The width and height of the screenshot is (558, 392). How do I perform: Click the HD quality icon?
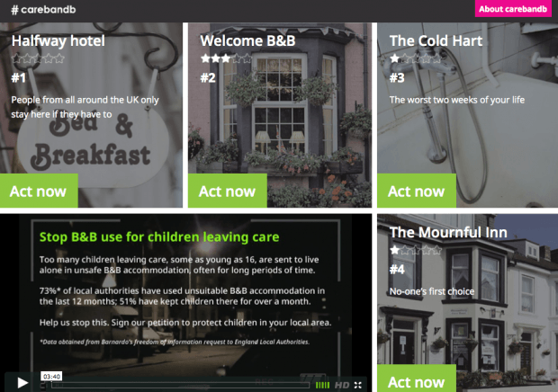click(x=342, y=385)
